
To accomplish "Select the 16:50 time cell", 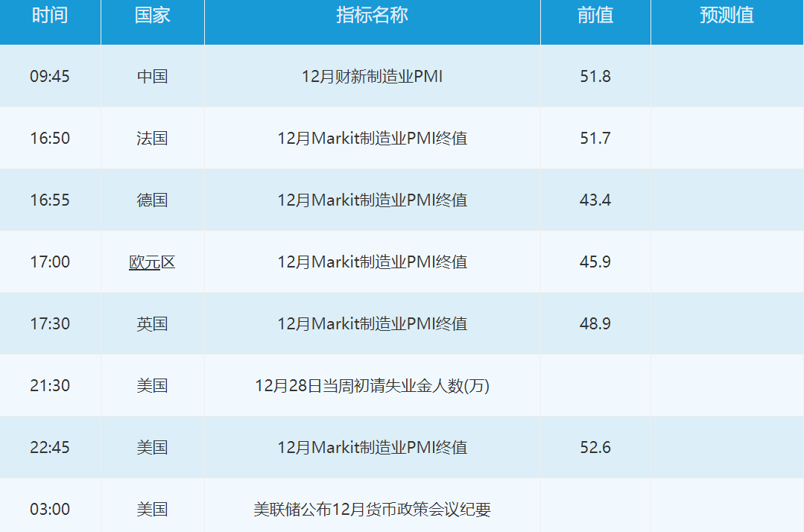I will tap(50, 139).
